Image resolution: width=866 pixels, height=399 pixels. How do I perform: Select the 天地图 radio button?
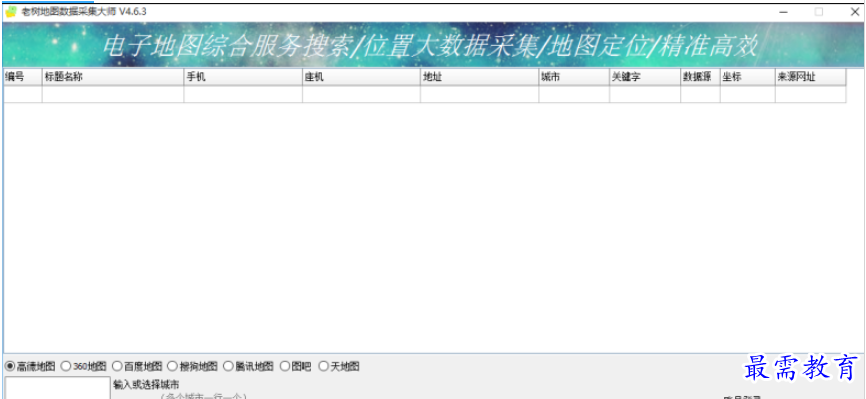tap(339, 366)
